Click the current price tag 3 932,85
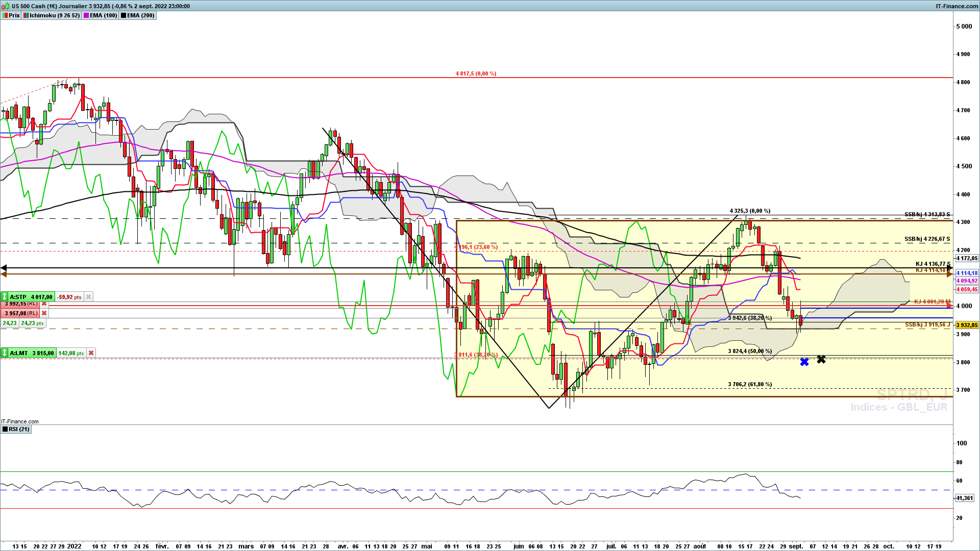This screenshot has width=980, height=551. coord(967,325)
